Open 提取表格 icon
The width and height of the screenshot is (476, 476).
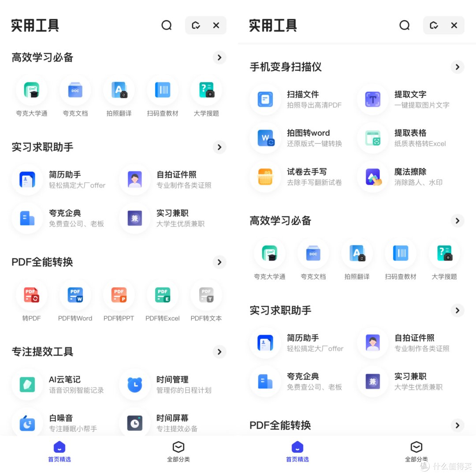click(373, 138)
